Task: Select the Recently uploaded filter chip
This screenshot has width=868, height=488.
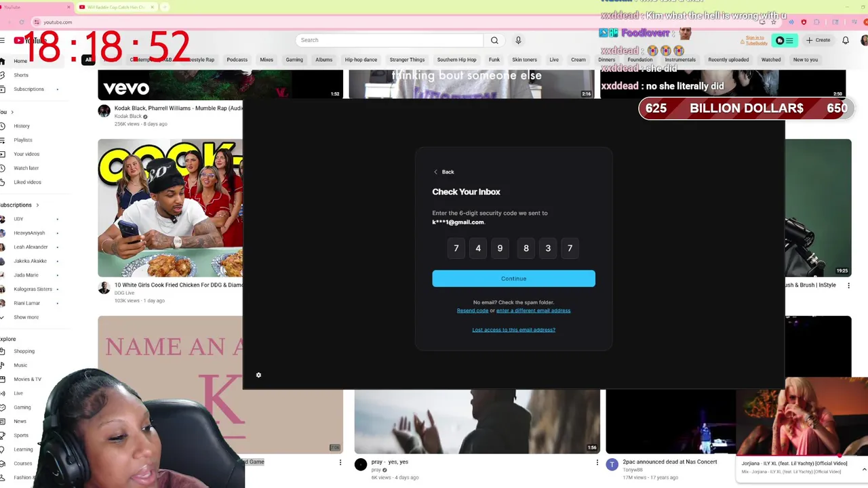Action: [x=728, y=60]
